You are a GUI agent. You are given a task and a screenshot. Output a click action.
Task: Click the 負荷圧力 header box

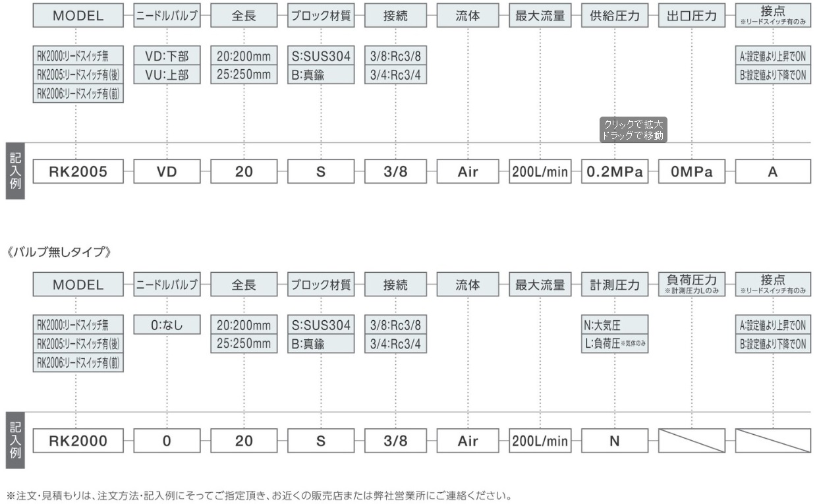click(691, 285)
